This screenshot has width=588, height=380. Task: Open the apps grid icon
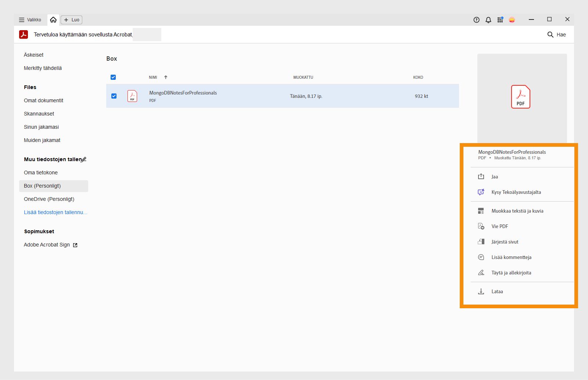[x=500, y=20]
